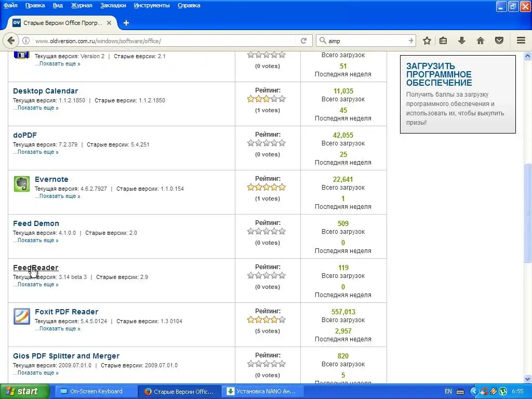The image size is (532, 399).
Task: Rate Gios PDF Splitter and Merger stars
Action: tap(267, 364)
